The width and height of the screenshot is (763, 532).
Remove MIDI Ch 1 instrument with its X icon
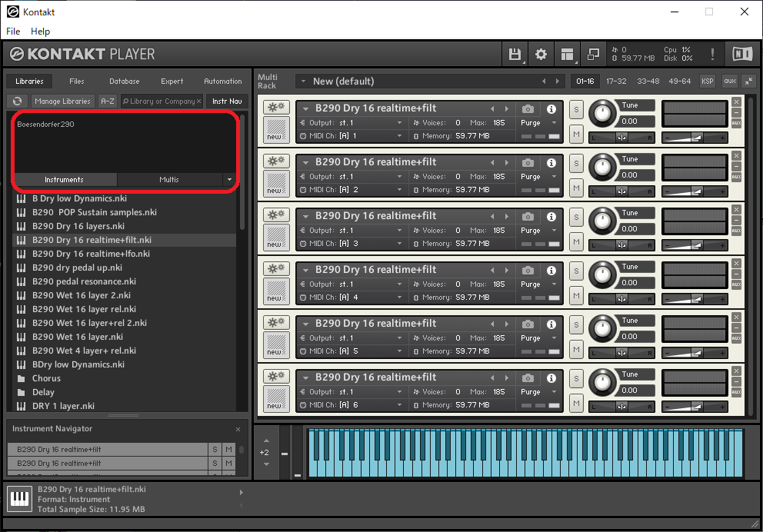(x=736, y=102)
